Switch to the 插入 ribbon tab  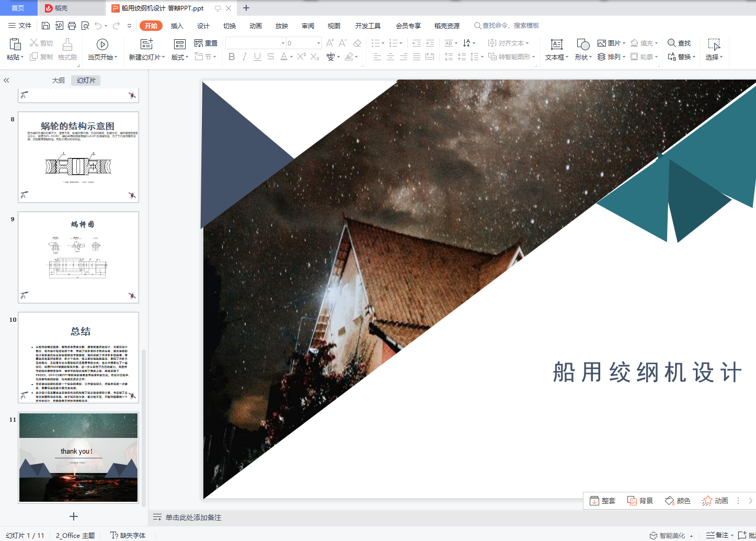pyautogui.click(x=177, y=26)
